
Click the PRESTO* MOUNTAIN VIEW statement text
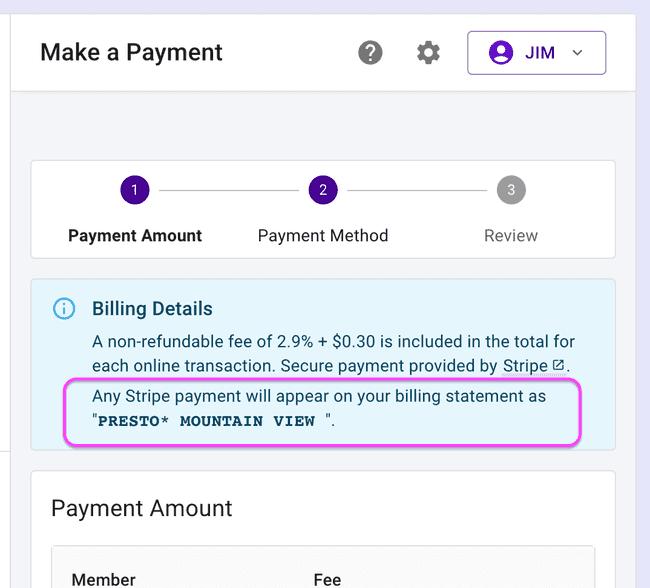point(207,421)
